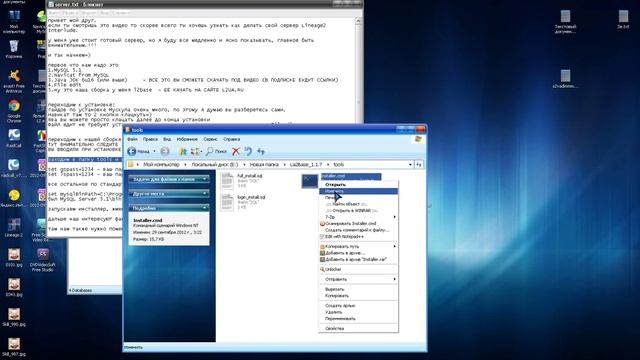The image size is (640, 360).
Task: Collapse the 'Подробно' details panel
Action: click(x=204, y=208)
